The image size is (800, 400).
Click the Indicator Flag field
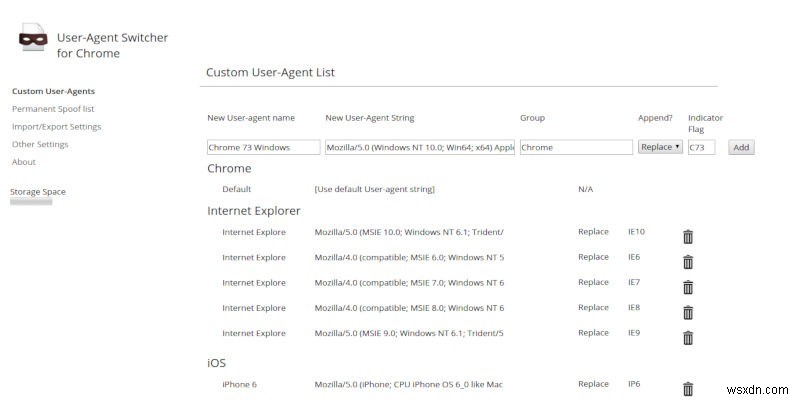click(x=706, y=147)
